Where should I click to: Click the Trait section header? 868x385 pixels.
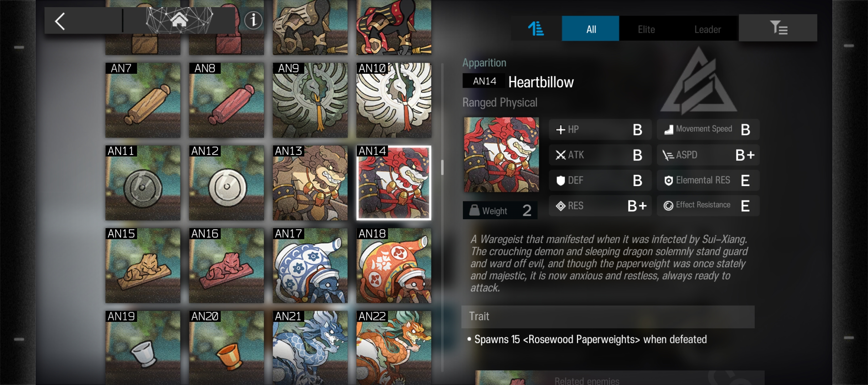pos(608,317)
